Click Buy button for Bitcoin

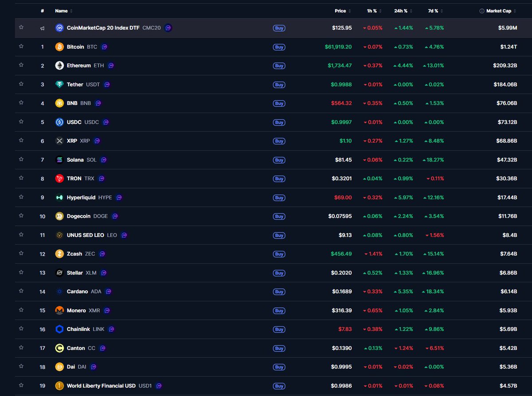point(279,47)
